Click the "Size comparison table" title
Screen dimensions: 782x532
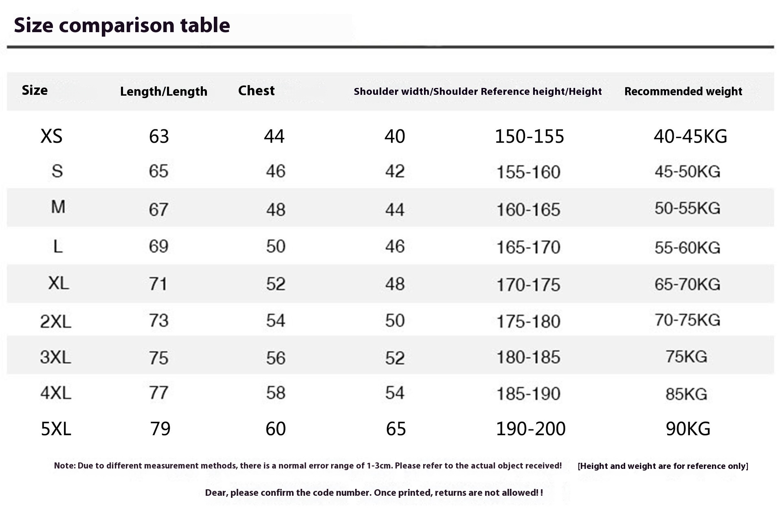122,25
